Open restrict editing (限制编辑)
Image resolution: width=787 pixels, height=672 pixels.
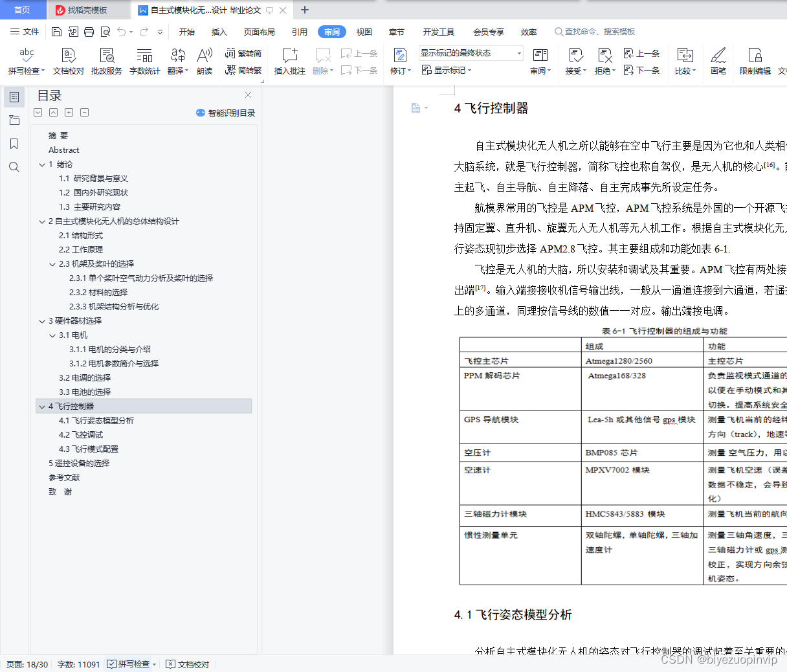click(755, 62)
